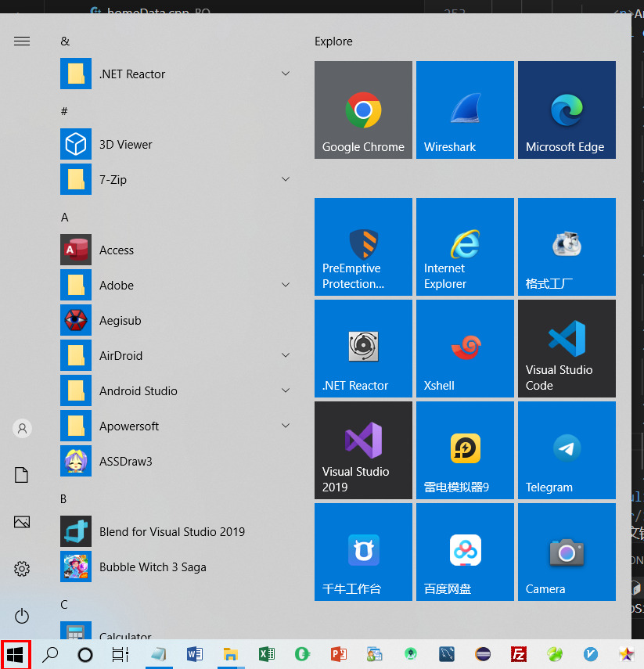Select the 7-Zip folder label
The image size is (644, 669).
[x=113, y=180]
